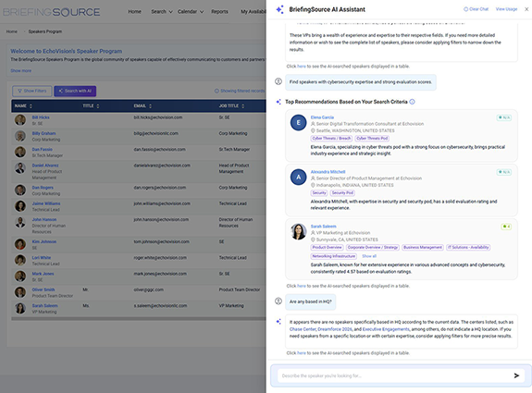Select the Cyber Threats / Breach tag
Screen dimensions: 532x393
pos(331,139)
